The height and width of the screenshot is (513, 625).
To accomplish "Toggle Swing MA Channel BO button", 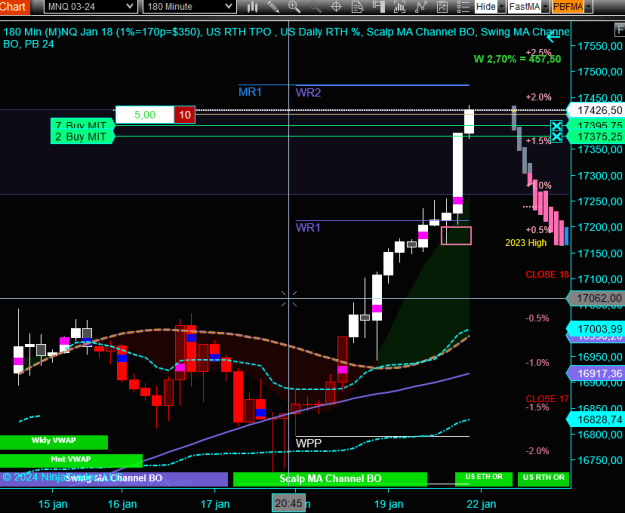I will [x=114, y=479].
